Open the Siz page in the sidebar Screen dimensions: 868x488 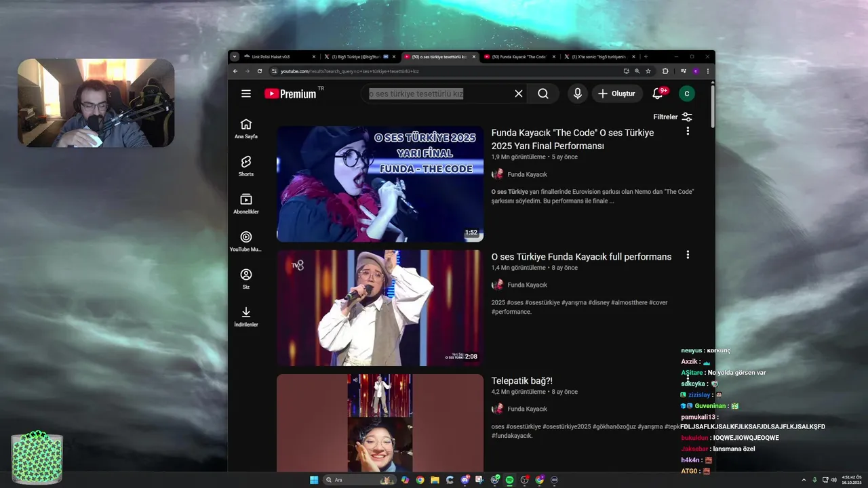point(246,279)
